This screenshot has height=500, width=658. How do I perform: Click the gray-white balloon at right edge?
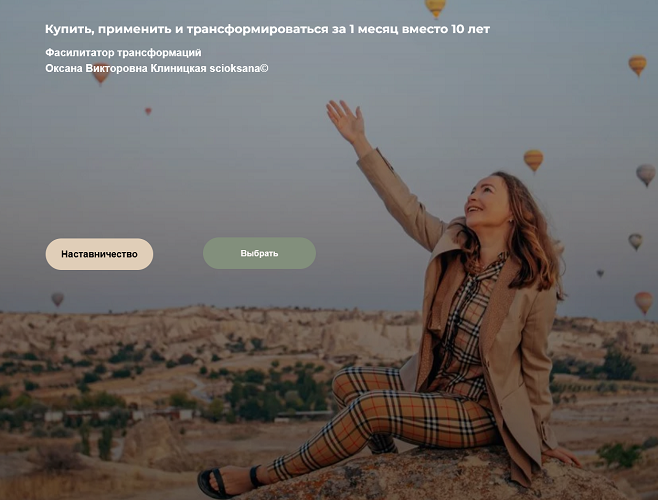coord(645,174)
